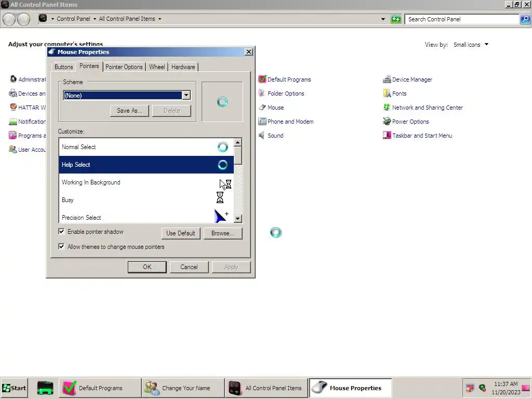Click Cancel in Mouse Properties

click(189, 267)
